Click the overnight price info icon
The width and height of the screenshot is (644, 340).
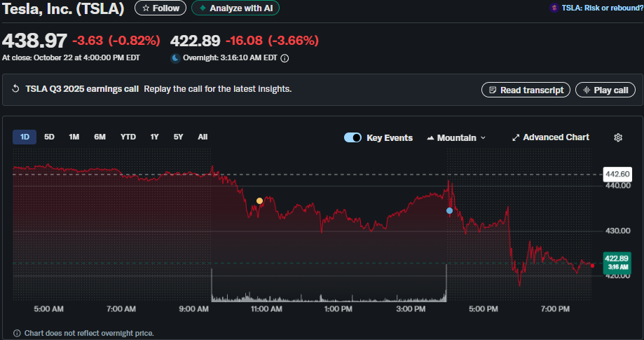click(x=285, y=59)
